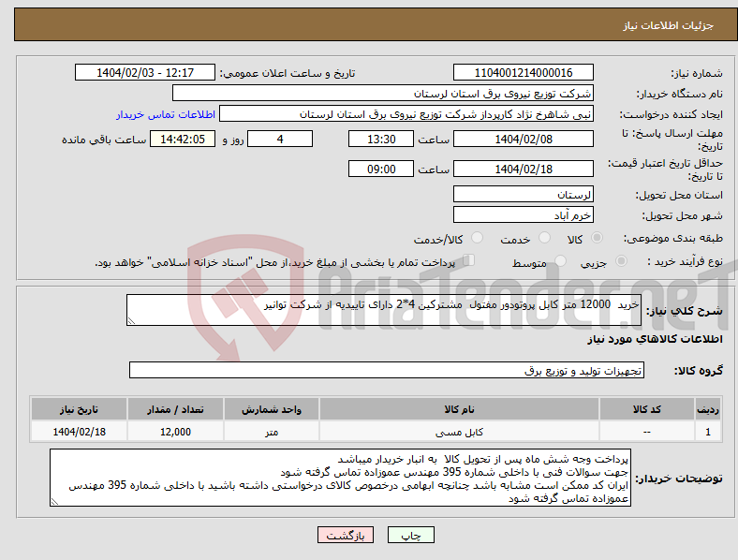This screenshot has width=738, height=560.
Task: Click the announcement date field 1404/02/03 - 12:17
Action: [x=145, y=73]
